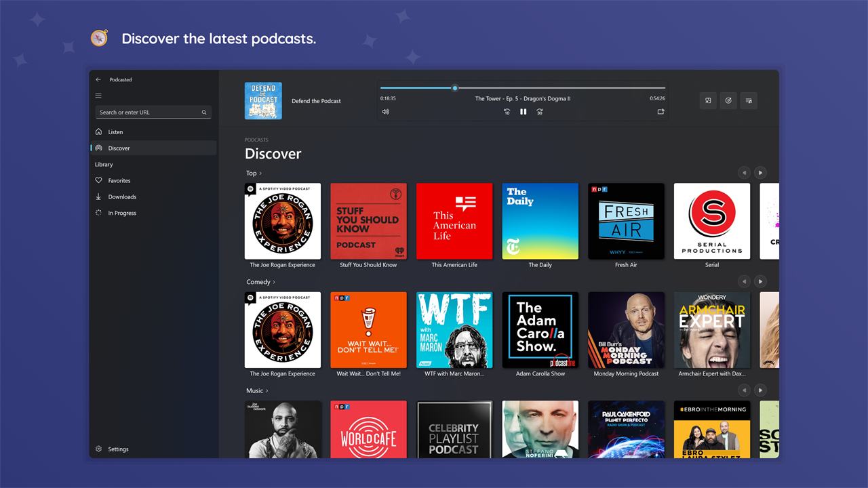
Task: Expand the Music category
Action: (257, 391)
